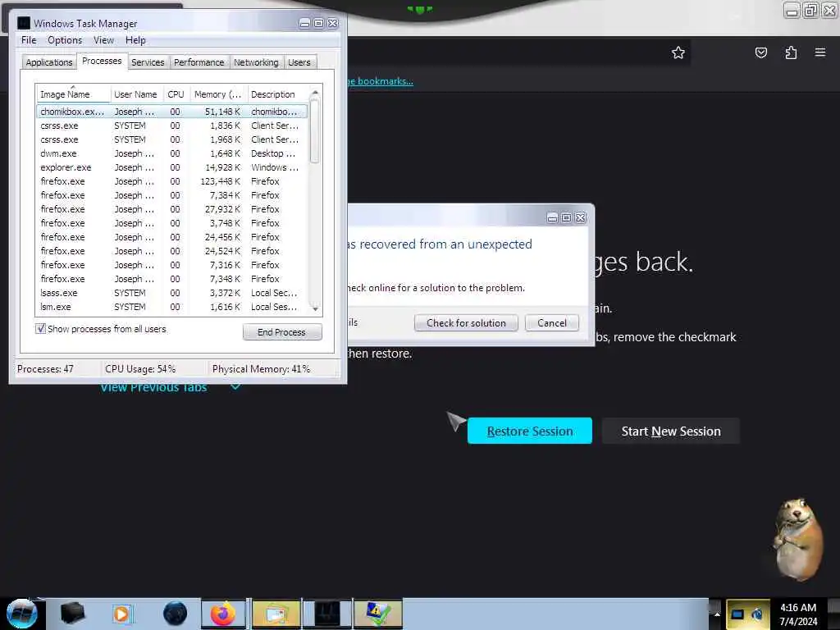This screenshot has width=840, height=630.
Task: Open the Windows Start orb
Action: pyautogui.click(x=22, y=614)
